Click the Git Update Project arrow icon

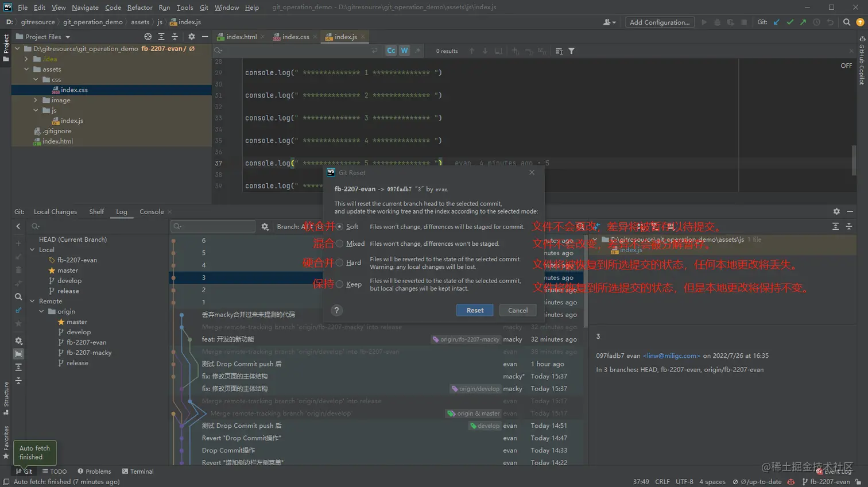(777, 22)
